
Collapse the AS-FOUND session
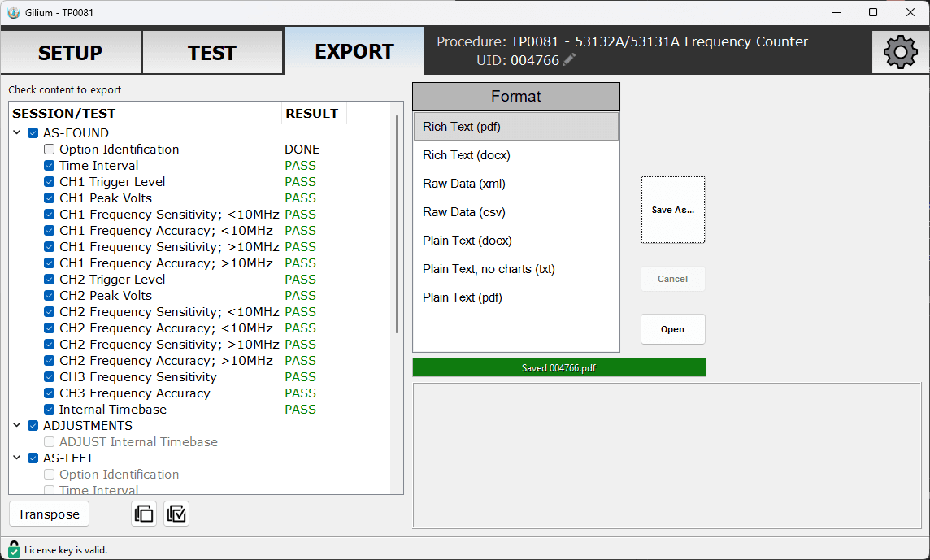pos(17,132)
